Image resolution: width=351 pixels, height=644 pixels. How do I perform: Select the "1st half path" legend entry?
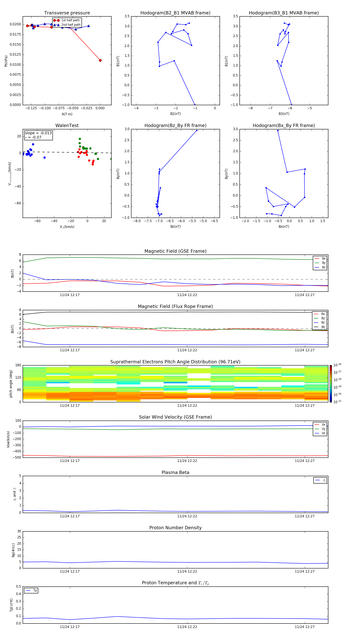tap(67, 20)
